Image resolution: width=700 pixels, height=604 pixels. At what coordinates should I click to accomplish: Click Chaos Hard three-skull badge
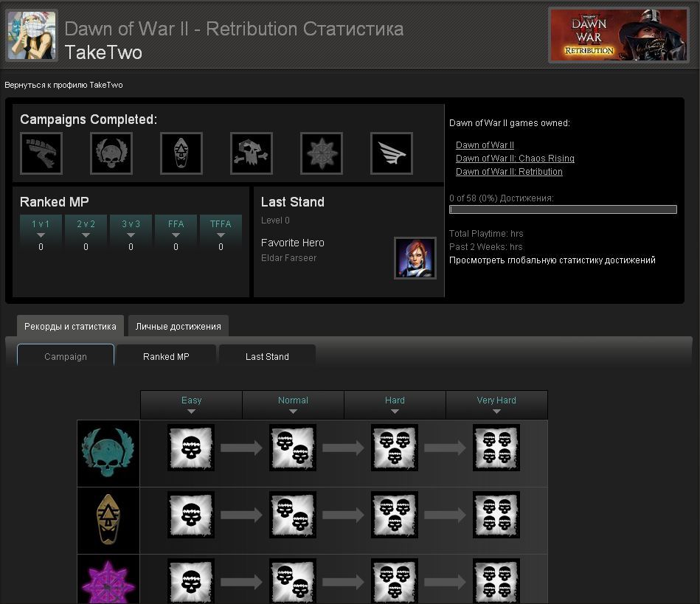[395, 581]
